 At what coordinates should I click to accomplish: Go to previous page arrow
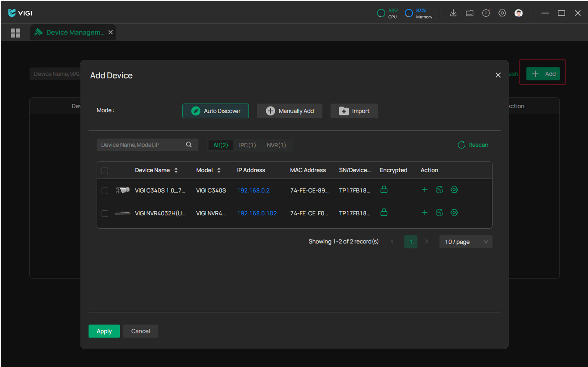(392, 241)
